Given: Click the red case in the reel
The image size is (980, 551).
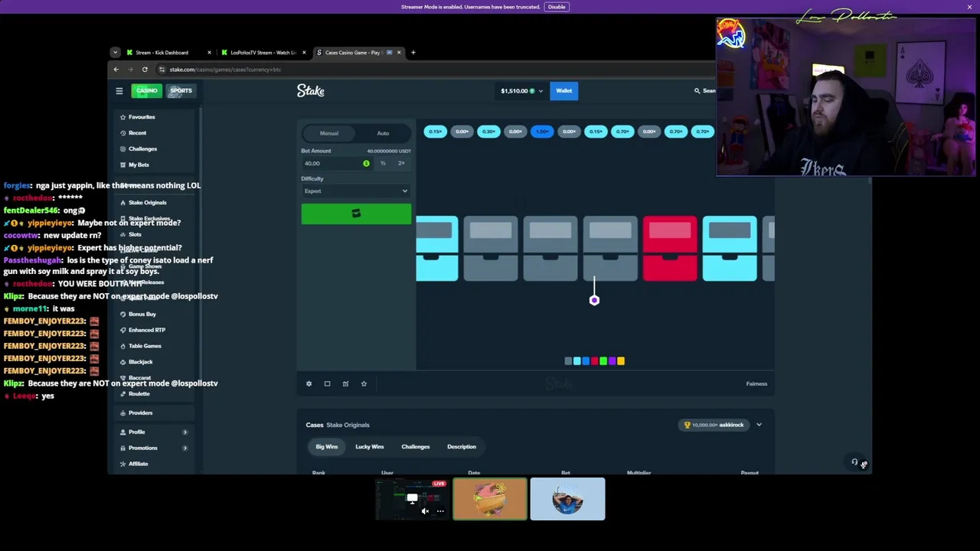Looking at the screenshot, I should click(x=670, y=249).
